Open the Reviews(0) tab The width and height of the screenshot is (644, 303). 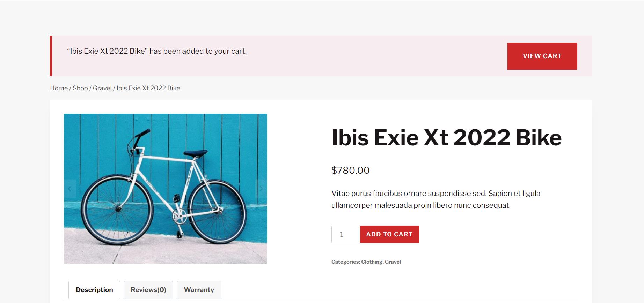point(148,290)
